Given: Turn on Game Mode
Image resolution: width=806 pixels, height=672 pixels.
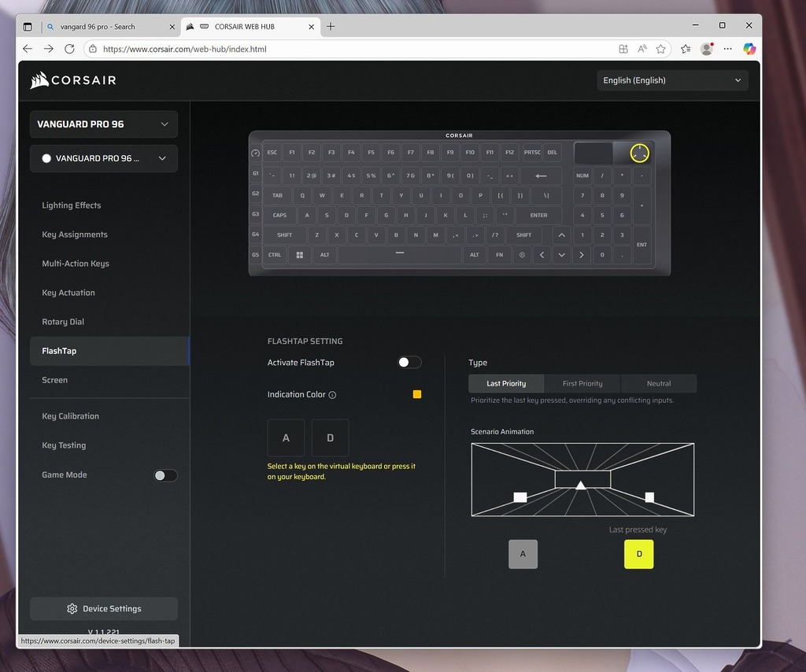Looking at the screenshot, I should click(x=165, y=475).
